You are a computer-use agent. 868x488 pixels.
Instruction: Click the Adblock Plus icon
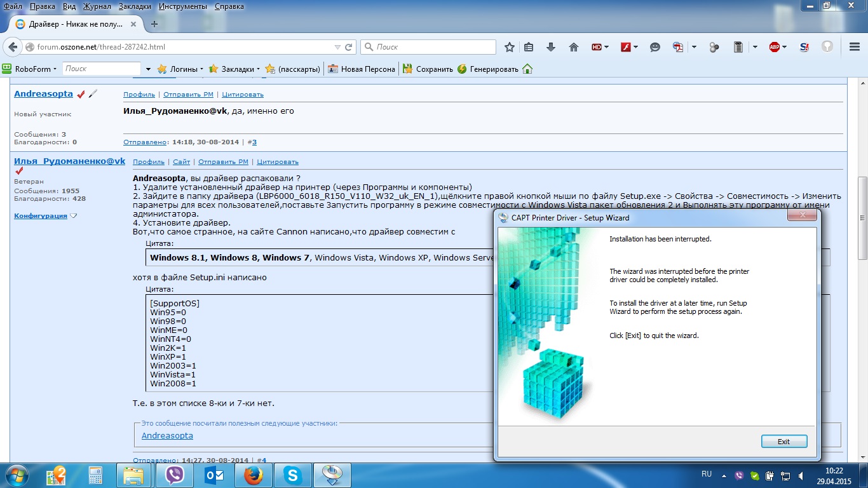pyautogui.click(x=775, y=47)
